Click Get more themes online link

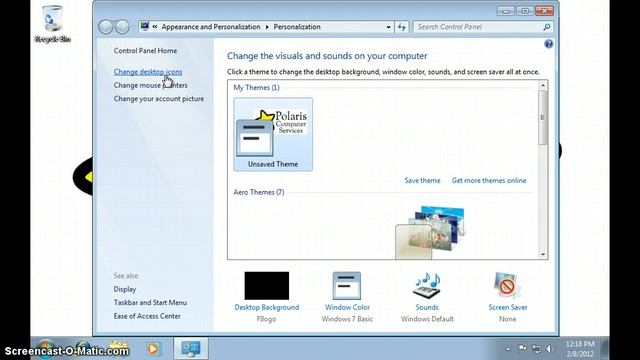tap(489, 180)
